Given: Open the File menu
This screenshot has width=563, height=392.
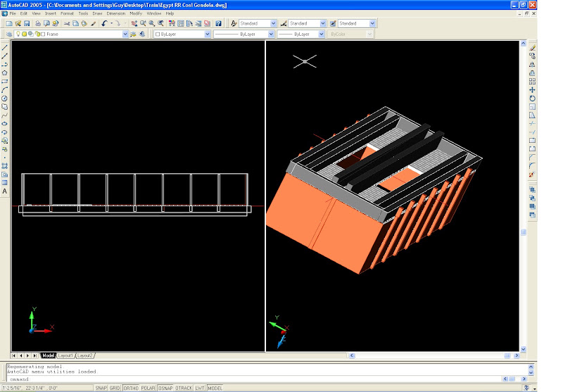Looking at the screenshot, I should click(x=13, y=13).
